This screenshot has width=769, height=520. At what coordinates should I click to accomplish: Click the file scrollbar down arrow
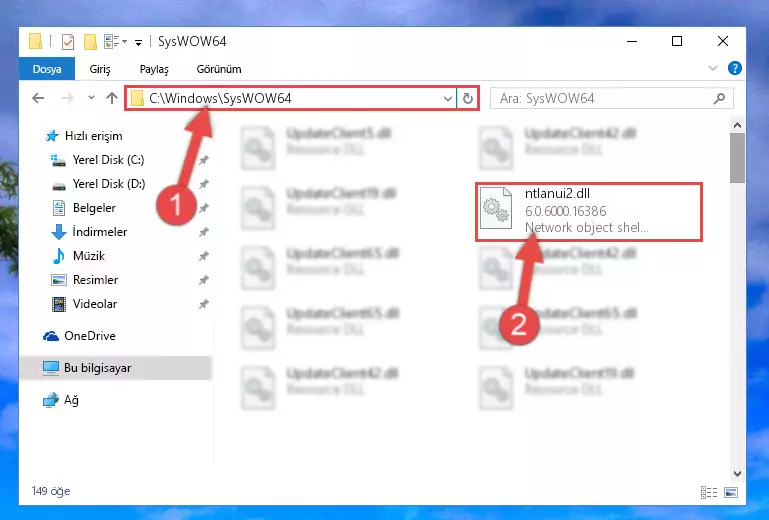click(x=737, y=474)
